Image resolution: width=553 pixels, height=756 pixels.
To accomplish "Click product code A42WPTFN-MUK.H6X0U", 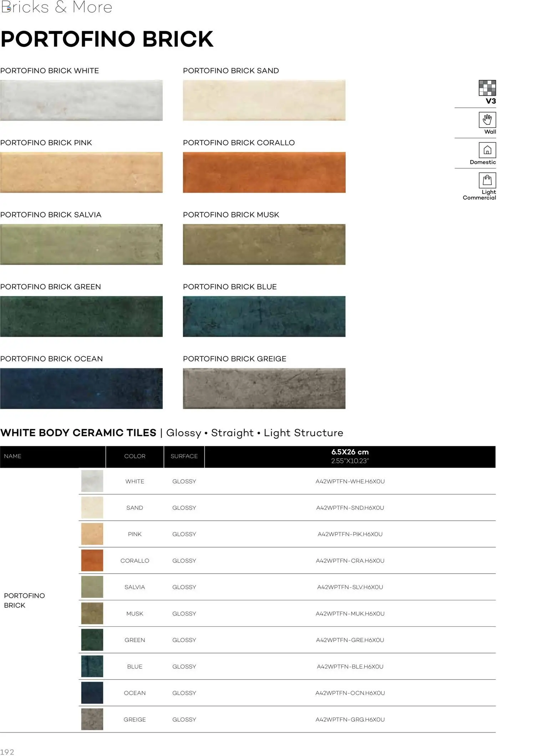I will click(x=350, y=614).
